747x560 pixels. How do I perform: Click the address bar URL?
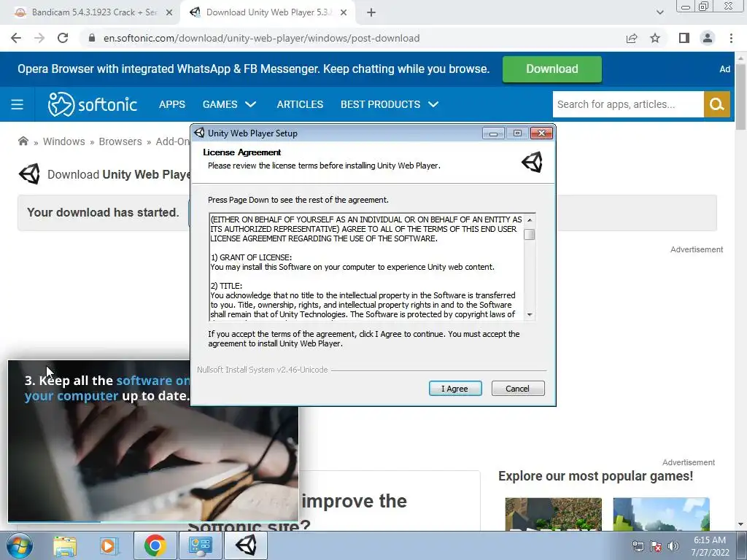(262, 38)
